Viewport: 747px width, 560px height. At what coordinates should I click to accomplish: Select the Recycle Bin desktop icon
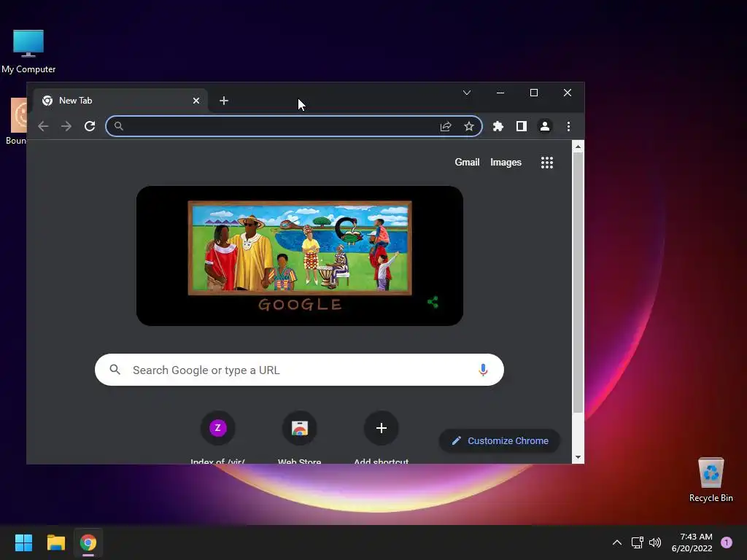tap(711, 480)
